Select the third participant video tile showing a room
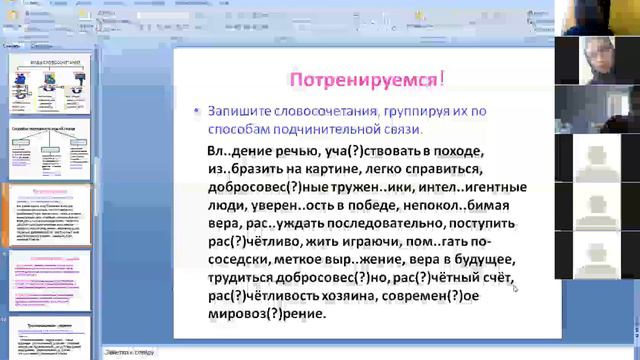Screen dimensions: 640x360 pyautogui.click(x=597, y=109)
